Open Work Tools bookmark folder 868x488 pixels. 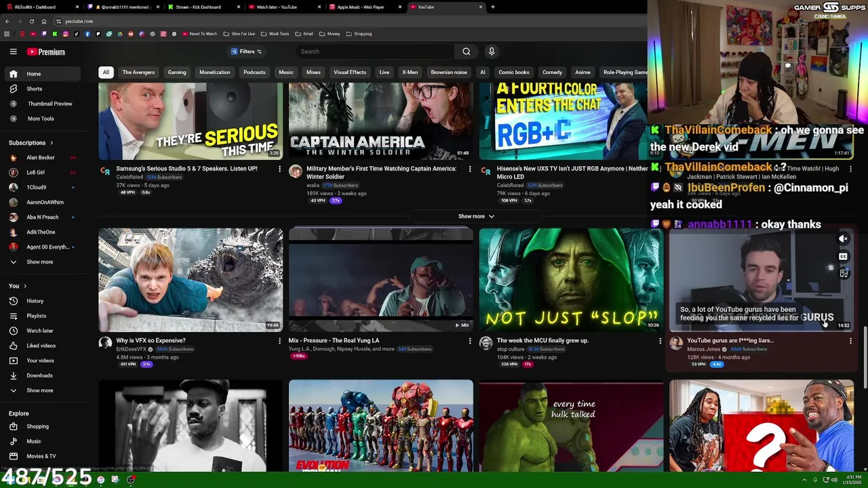(275, 34)
